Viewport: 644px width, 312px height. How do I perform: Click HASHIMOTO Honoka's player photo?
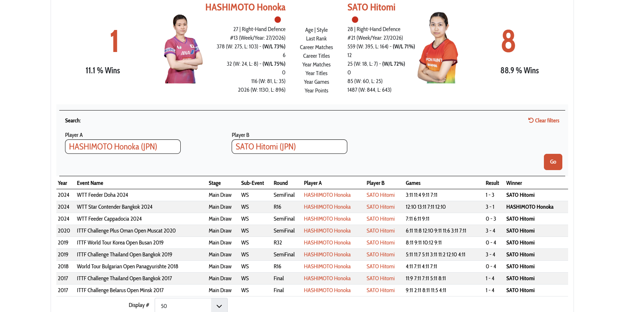(183, 49)
